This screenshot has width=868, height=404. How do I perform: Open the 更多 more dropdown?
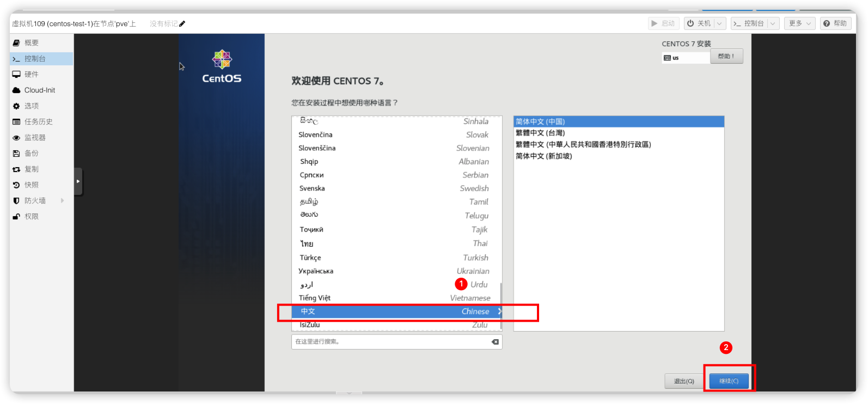pos(800,23)
